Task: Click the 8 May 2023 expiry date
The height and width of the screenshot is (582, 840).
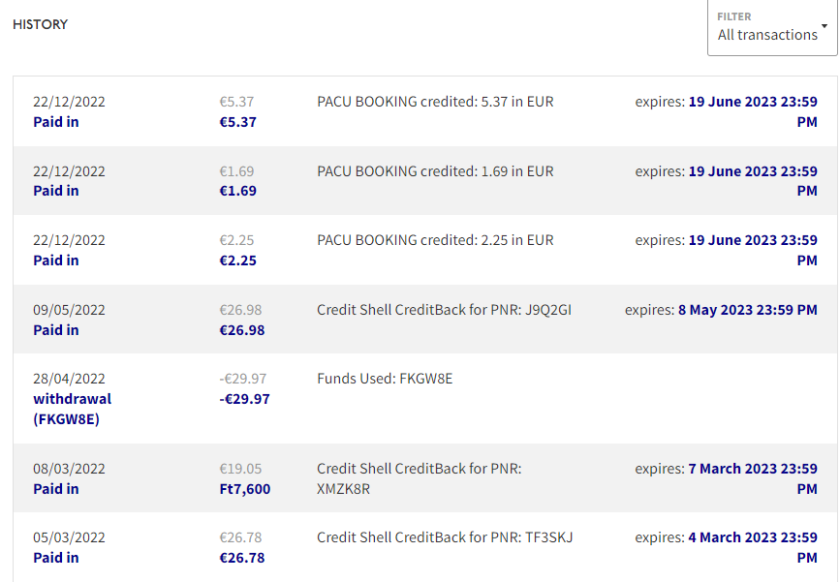Action: (x=747, y=310)
